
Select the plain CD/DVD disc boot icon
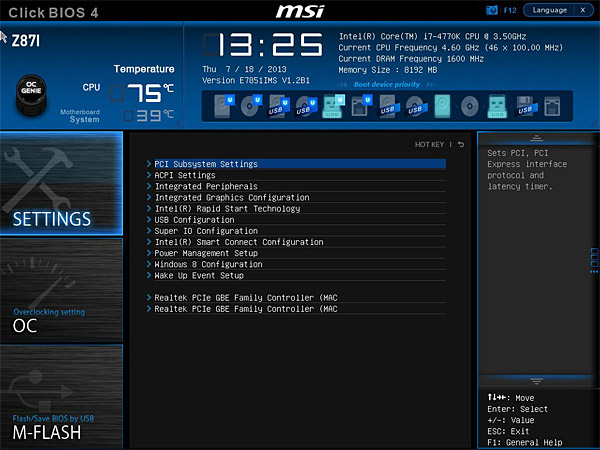tap(470, 106)
